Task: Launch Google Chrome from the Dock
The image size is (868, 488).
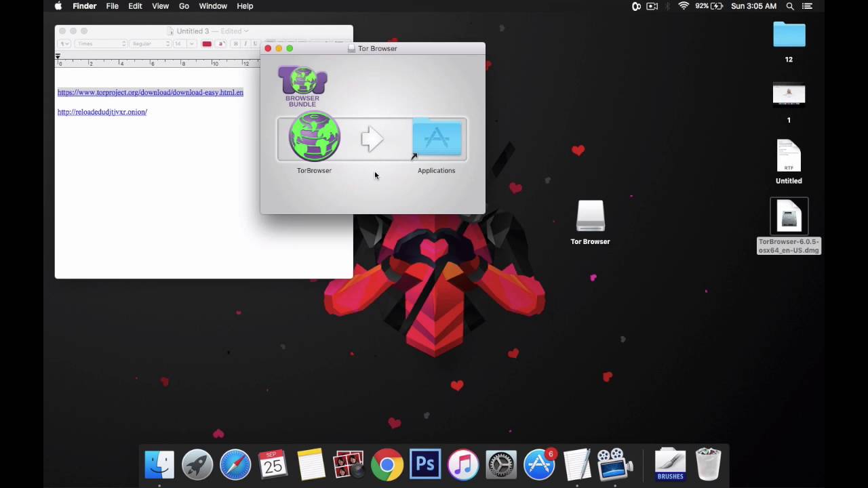Action: point(387,465)
